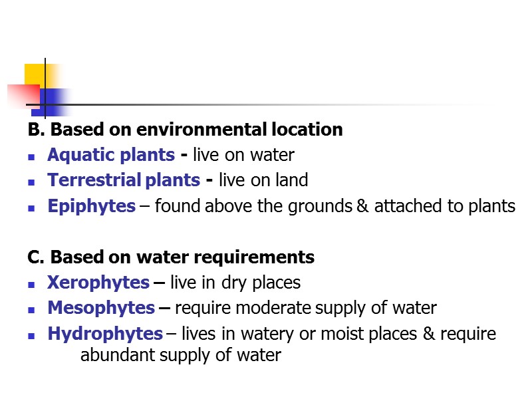Click the bullet next to Epiphytes
532x399 pixels.
[31, 207]
